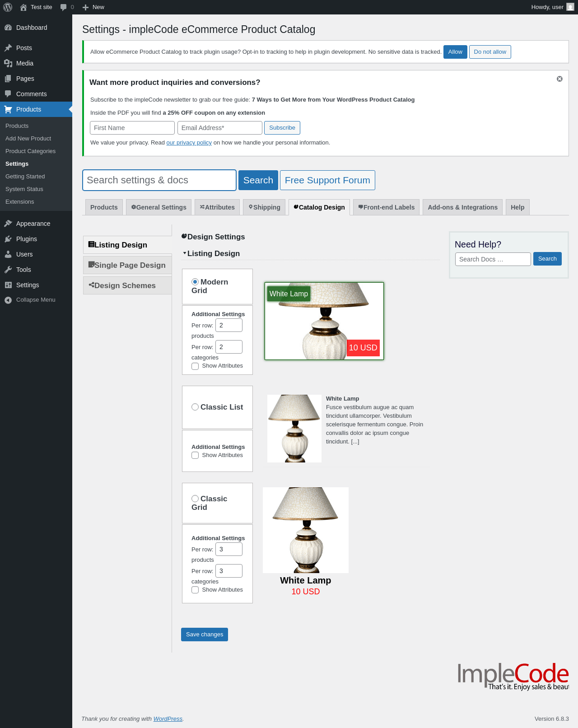Click the share icon beside Design Schemes

91,285
